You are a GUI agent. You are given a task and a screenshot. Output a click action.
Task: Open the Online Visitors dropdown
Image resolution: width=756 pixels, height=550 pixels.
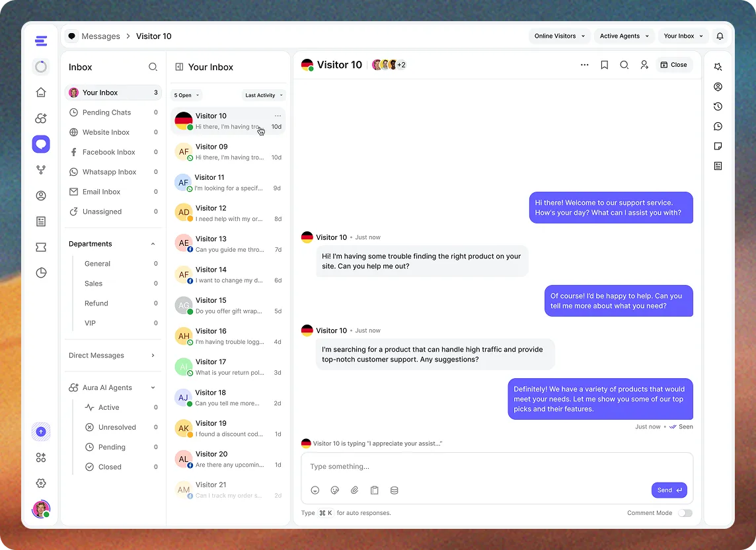[559, 36]
